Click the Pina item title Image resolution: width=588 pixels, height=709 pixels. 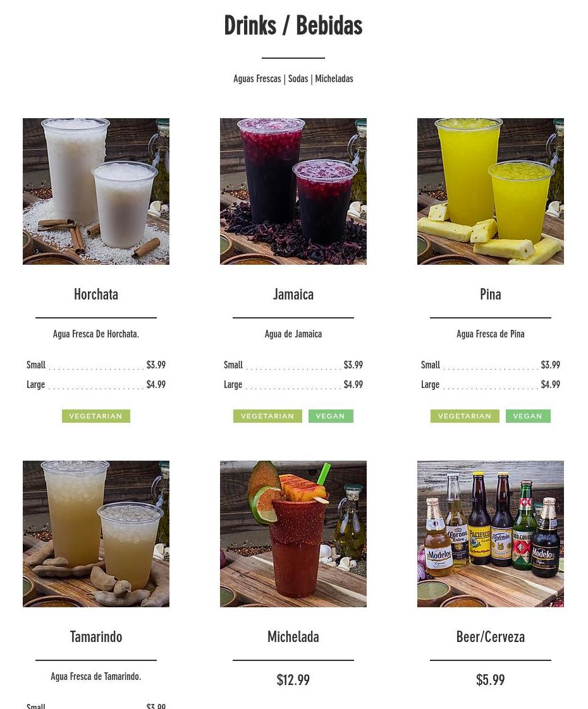490,294
